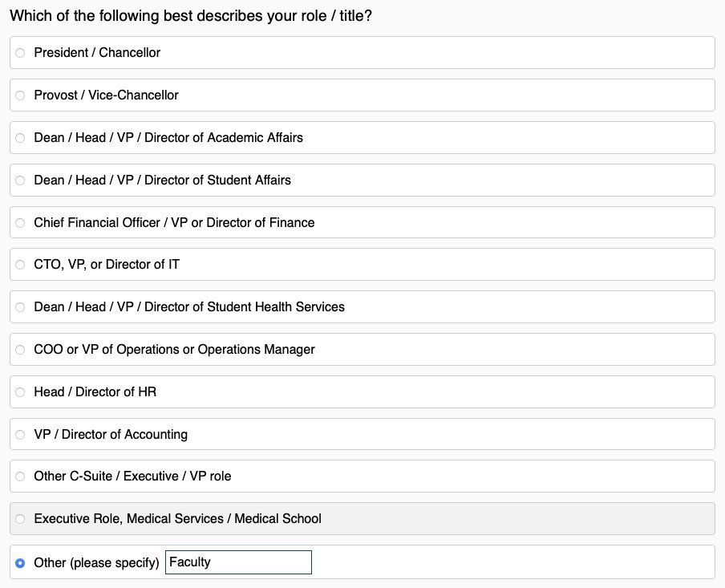Pick COO or VP of Operations radio button
The image size is (725, 588).
click(x=21, y=350)
